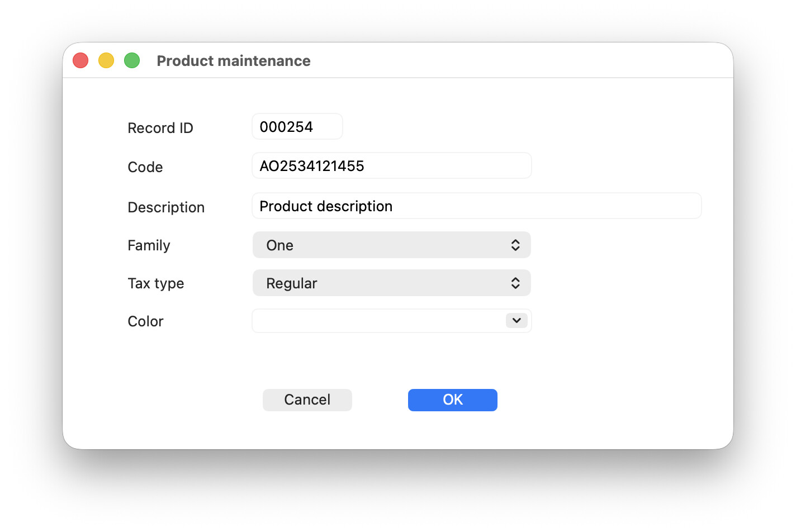Expand the Color combo box arrow
The height and width of the screenshot is (532, 796).
[x=517, y=321]
